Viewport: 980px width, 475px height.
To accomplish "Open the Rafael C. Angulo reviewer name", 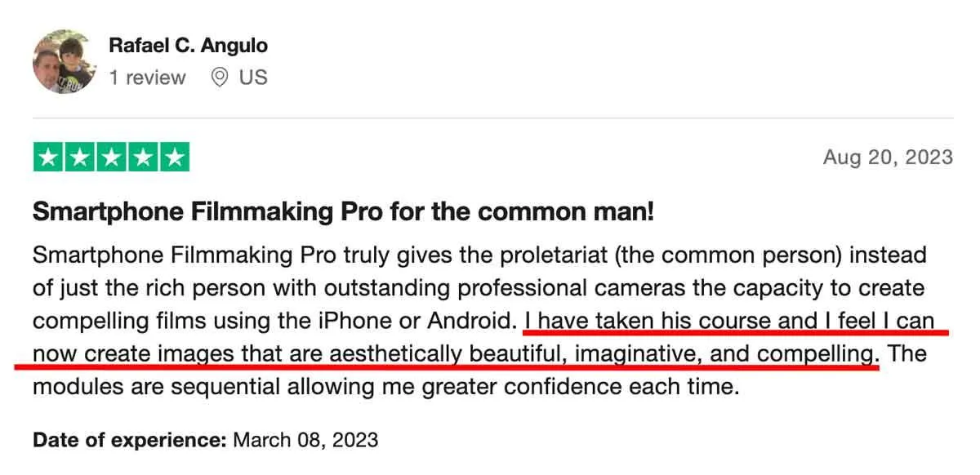I will tap(188, 45).
